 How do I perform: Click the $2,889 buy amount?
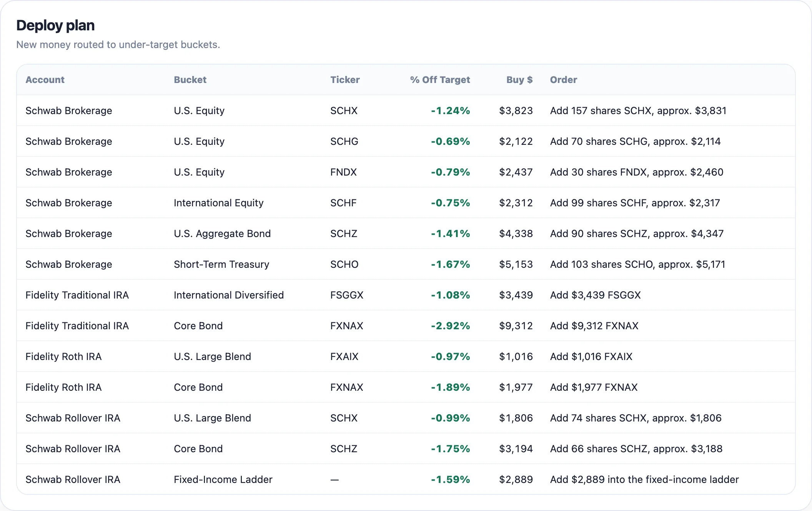(516, 479)
